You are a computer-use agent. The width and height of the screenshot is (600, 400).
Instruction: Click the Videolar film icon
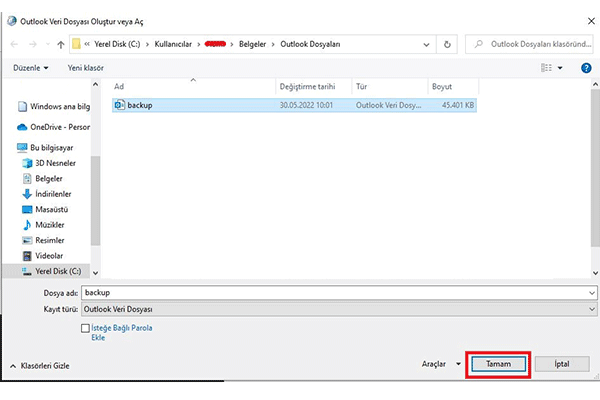click(27, 256)
